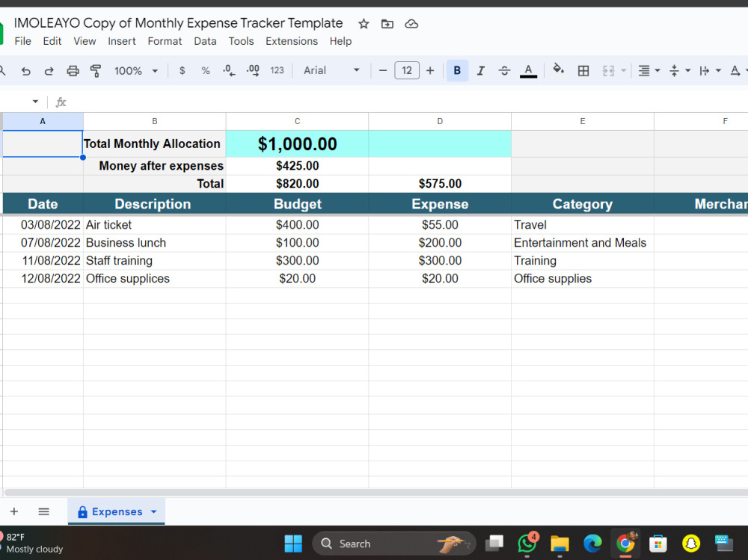Screen dimensions: 748x560
Task: Increase decimal places
Action: 253,70
